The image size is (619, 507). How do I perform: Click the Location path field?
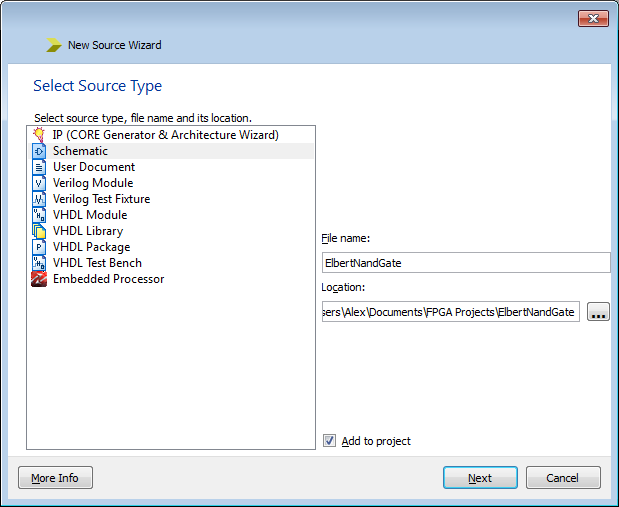450,312
